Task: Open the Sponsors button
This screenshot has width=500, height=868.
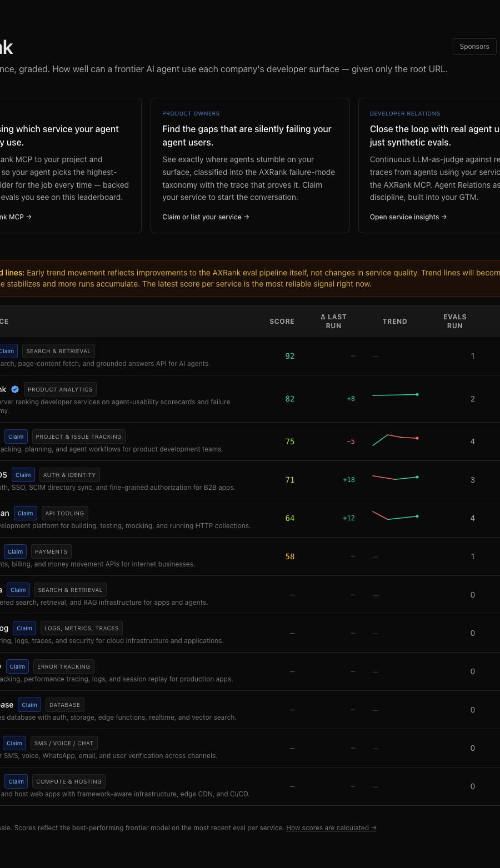Action: tap(474, 47)
